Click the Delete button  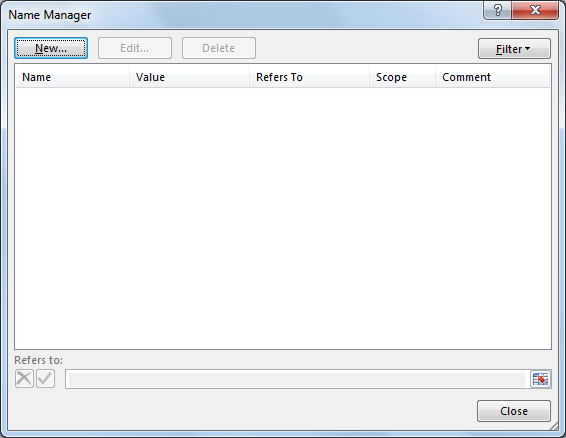(x=219, y=48)
